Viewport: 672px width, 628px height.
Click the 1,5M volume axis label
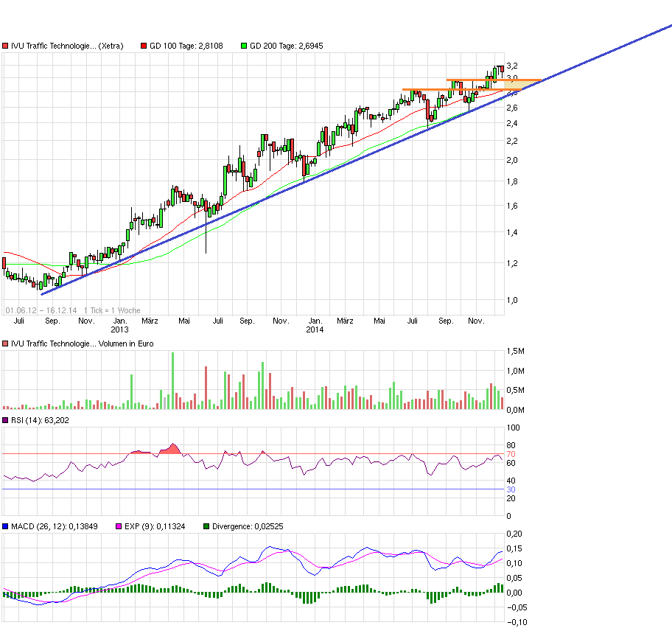(516, 351)
